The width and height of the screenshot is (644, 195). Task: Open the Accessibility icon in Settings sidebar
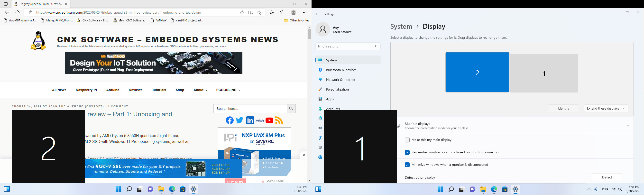tap(320, 138)
